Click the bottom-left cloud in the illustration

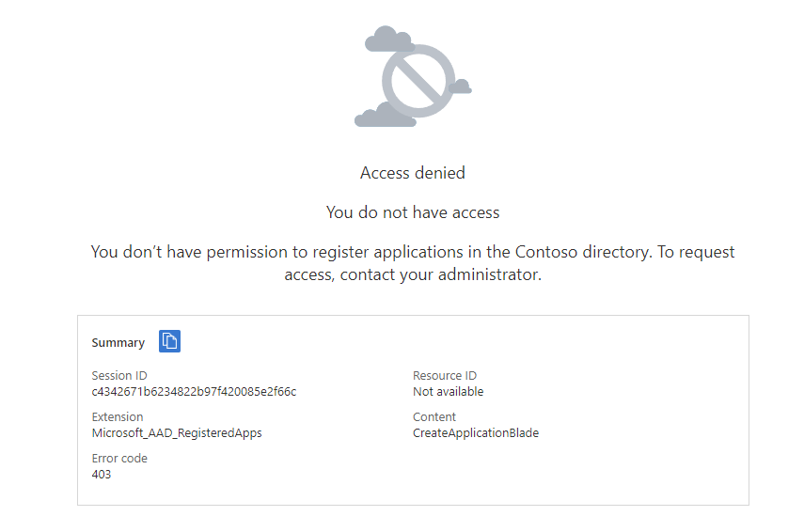(386, 116)
